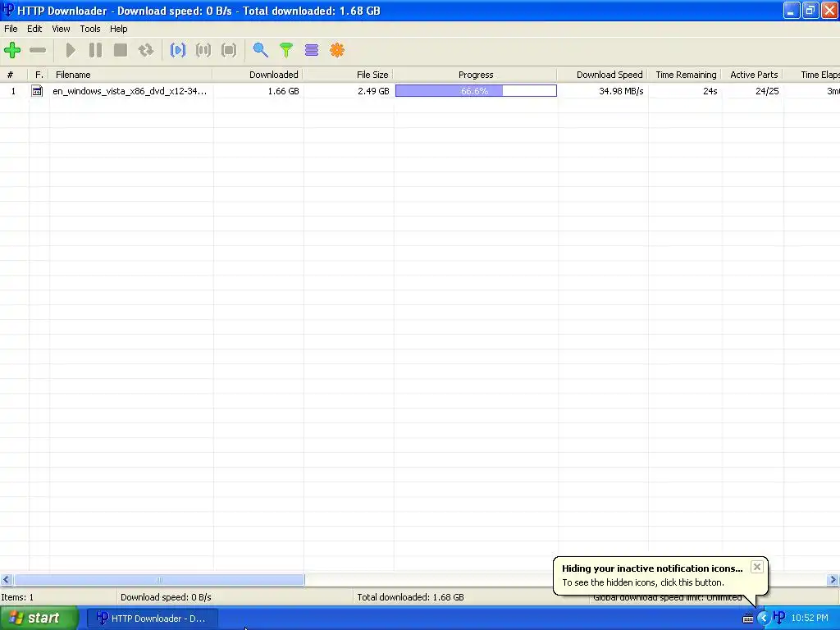Click the Pause download icon
The image size is (840, 630).
[95, 50]
